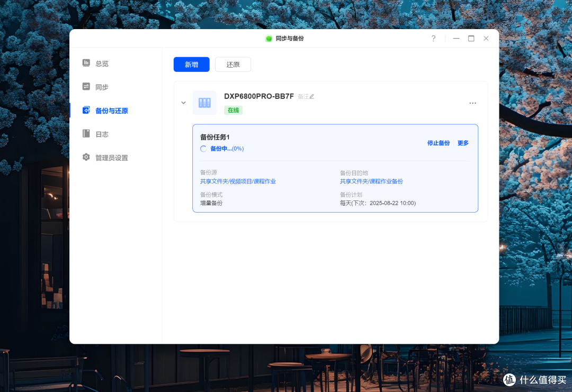This screenshot has height=392, width=572.
Task: Click the help question mark icon
Action: [433, 38]
